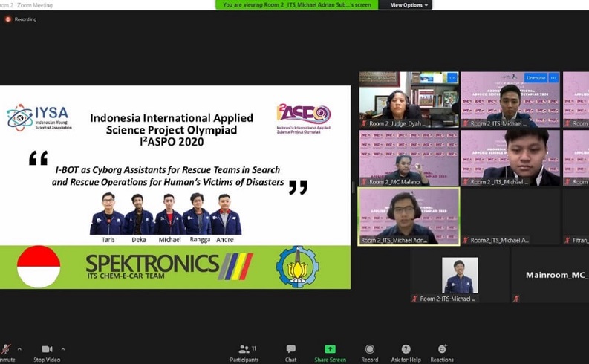Click the Mainroom_MC participant tile
This screenshot has height=364, width=589.
550,276
